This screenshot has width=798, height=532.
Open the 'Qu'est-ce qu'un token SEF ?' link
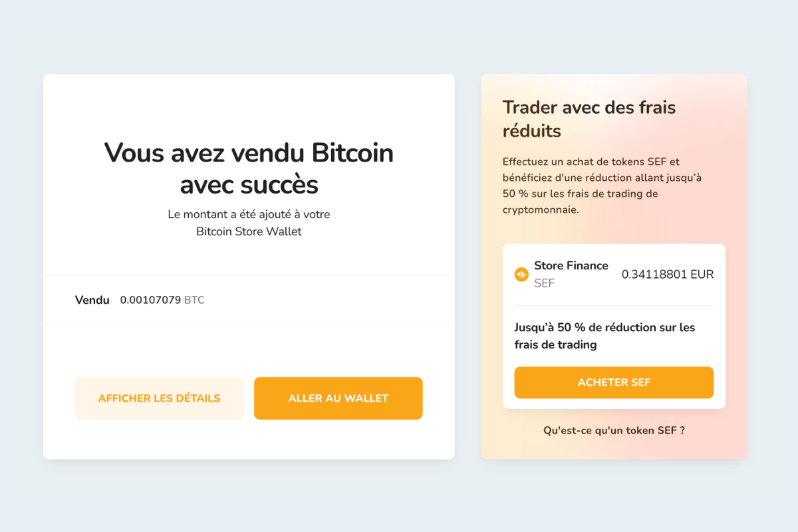pyautogui.click(x=613, y=430)
